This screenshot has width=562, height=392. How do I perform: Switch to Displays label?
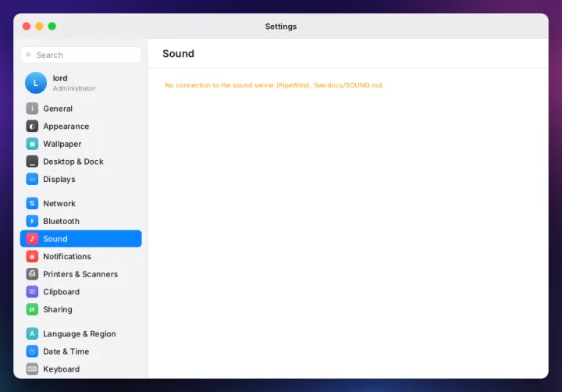point(59,179)
